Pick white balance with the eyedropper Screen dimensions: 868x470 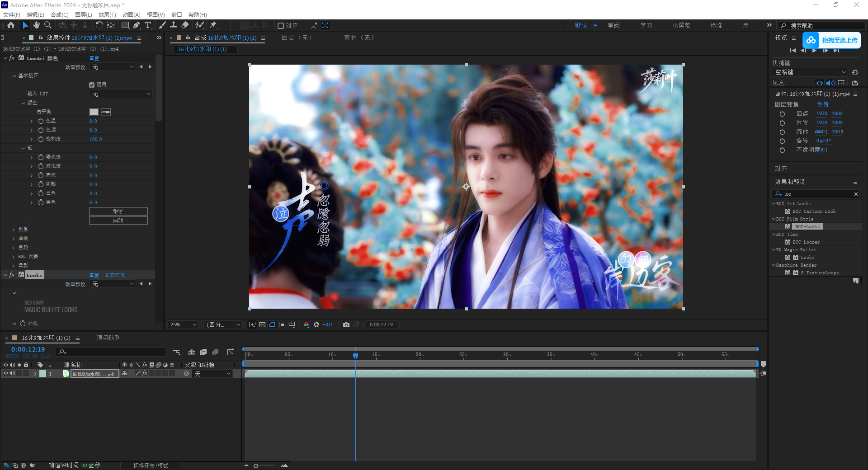coord(106,112)
